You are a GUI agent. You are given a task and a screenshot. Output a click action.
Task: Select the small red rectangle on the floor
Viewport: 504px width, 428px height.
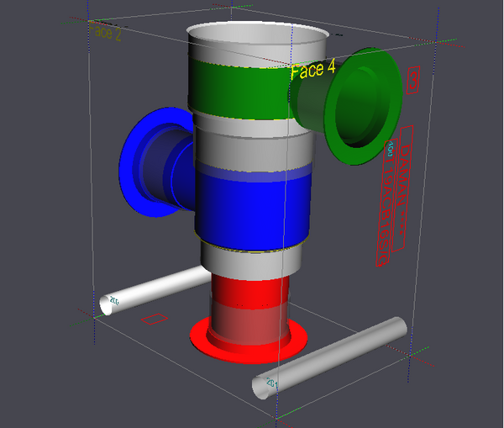tap(155, 319)
